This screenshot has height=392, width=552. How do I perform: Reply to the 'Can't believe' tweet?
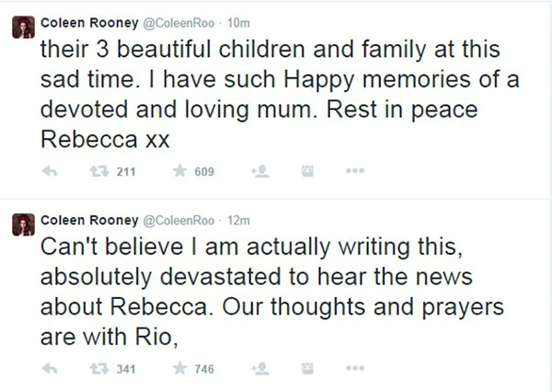[53, 370]
